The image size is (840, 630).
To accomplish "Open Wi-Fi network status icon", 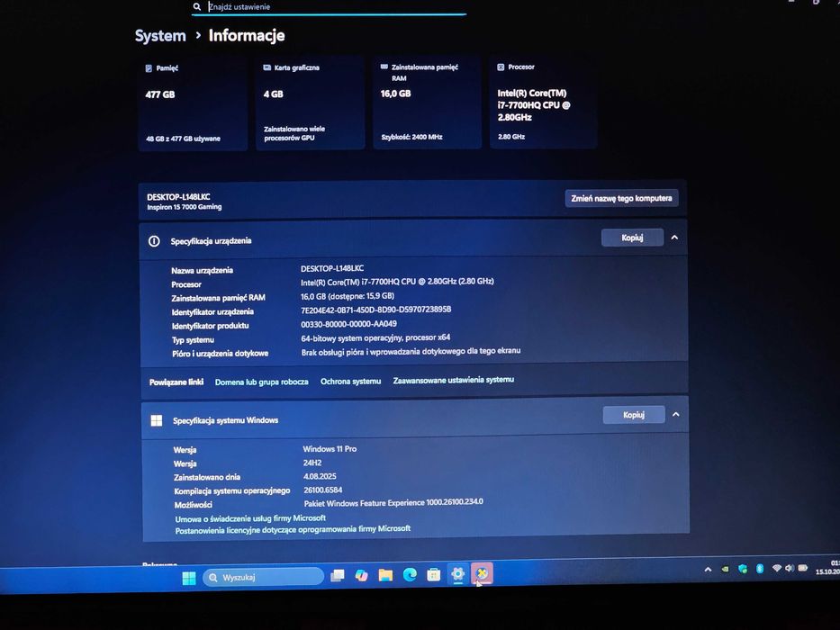I will [776, 568].
